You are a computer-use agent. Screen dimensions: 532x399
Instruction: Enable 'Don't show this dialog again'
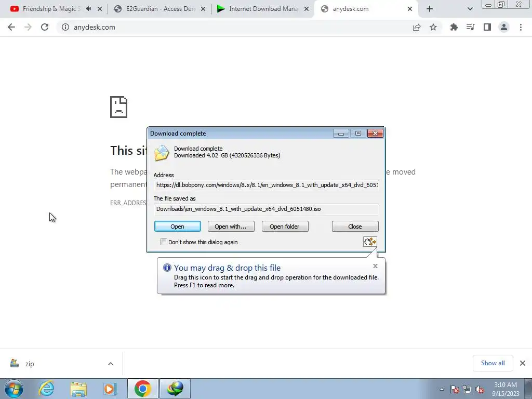pos(164,242)
